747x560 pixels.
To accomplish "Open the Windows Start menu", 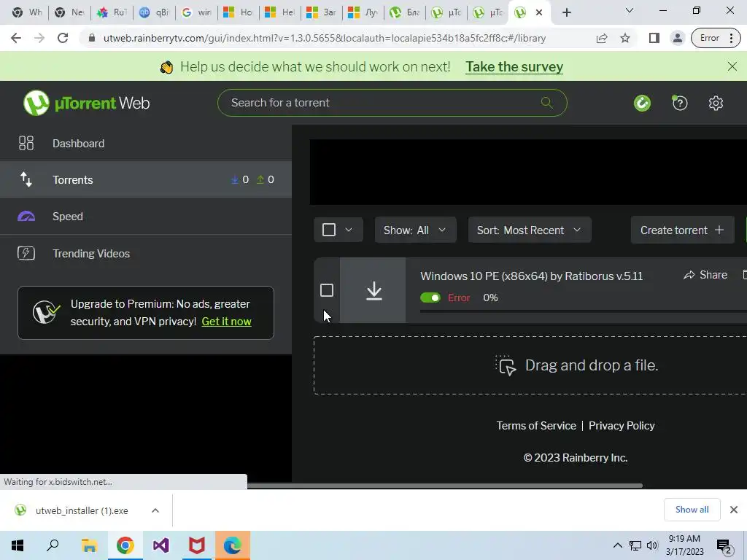I will pyautogui.click(x=18, y=545).
